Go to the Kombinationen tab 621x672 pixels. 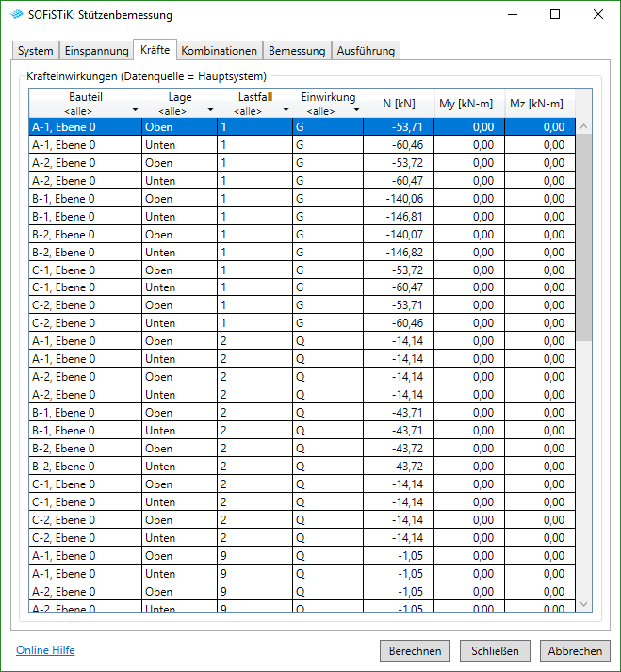click(x=219, y=51)
